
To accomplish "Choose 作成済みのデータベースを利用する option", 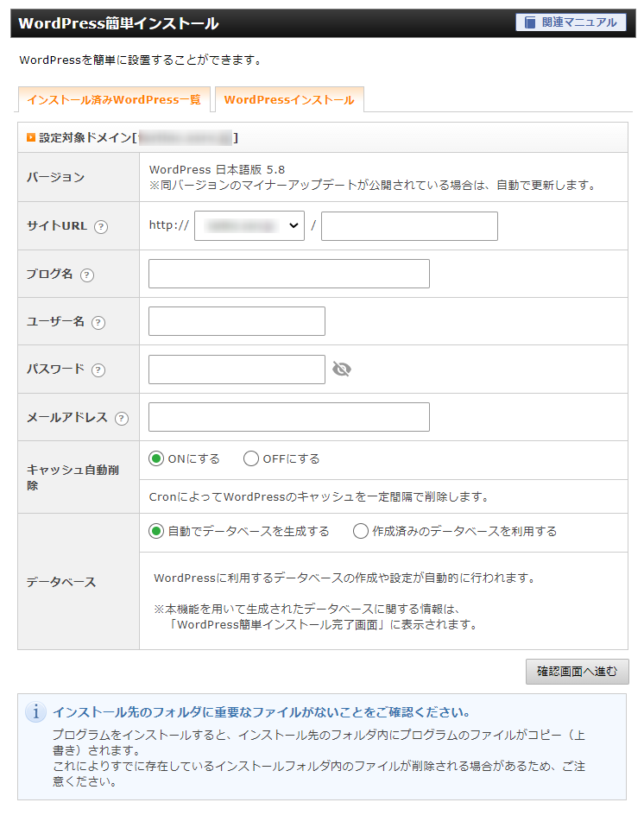I will pos(361,531).
